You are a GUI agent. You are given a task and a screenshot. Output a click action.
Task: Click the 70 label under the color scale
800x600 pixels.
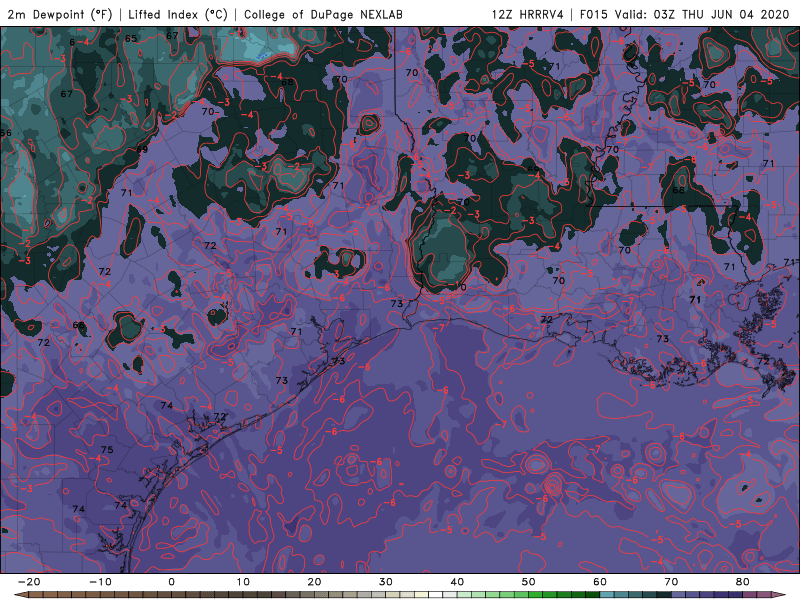coord(671,582)
